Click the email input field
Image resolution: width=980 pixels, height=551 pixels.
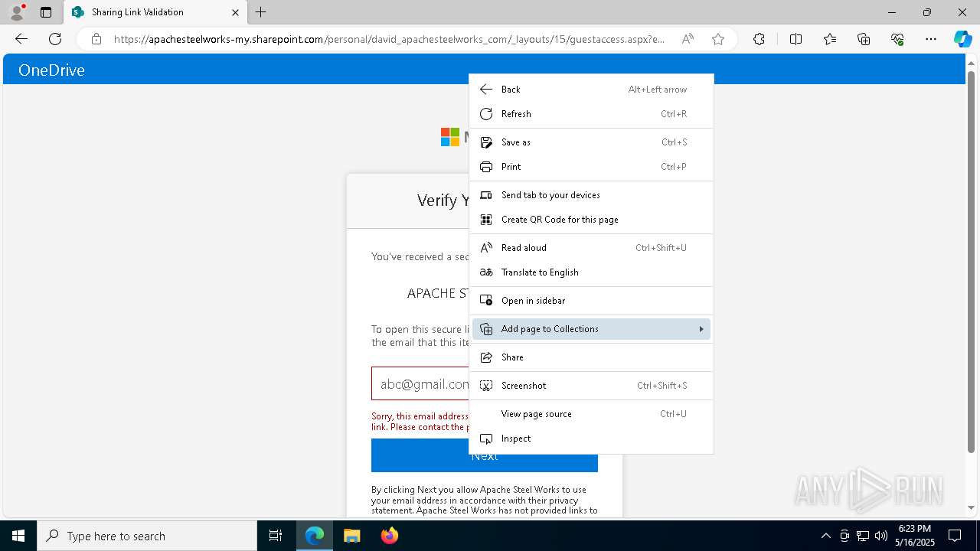(420, 383)
